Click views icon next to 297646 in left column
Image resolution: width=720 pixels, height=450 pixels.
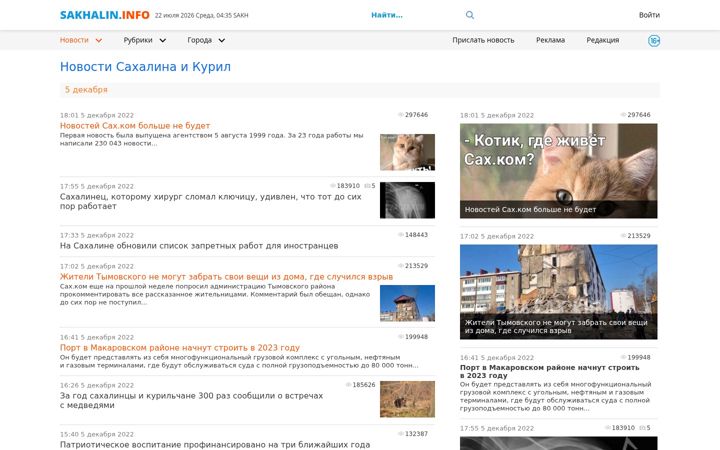[400, 115]
